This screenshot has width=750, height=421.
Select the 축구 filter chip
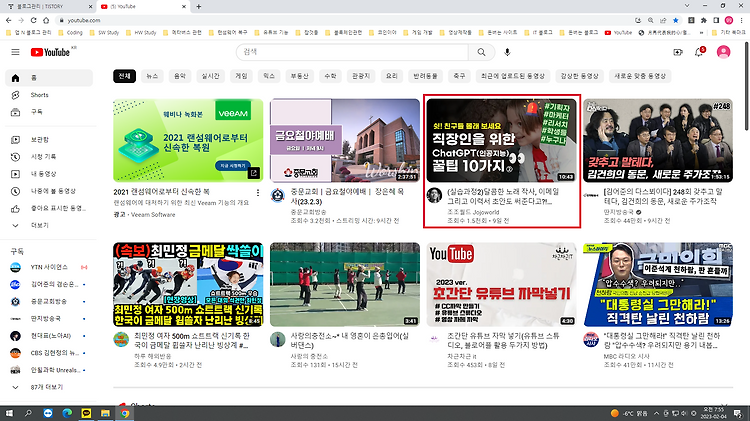tap(459, 76)
